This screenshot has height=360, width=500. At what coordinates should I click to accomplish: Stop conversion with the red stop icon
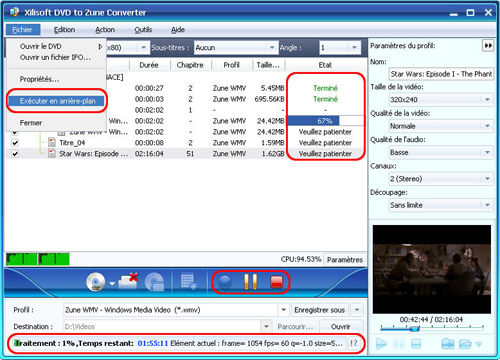(276, 282)
